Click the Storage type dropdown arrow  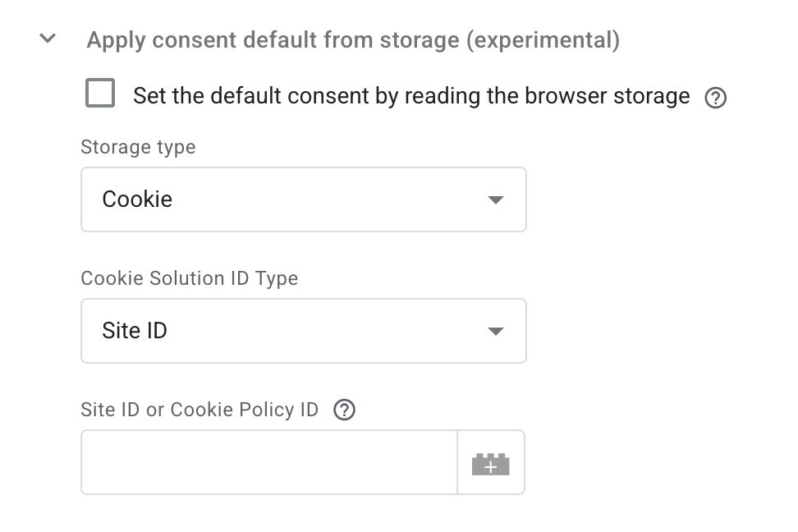pyautogui.click(x=495, y=199)
